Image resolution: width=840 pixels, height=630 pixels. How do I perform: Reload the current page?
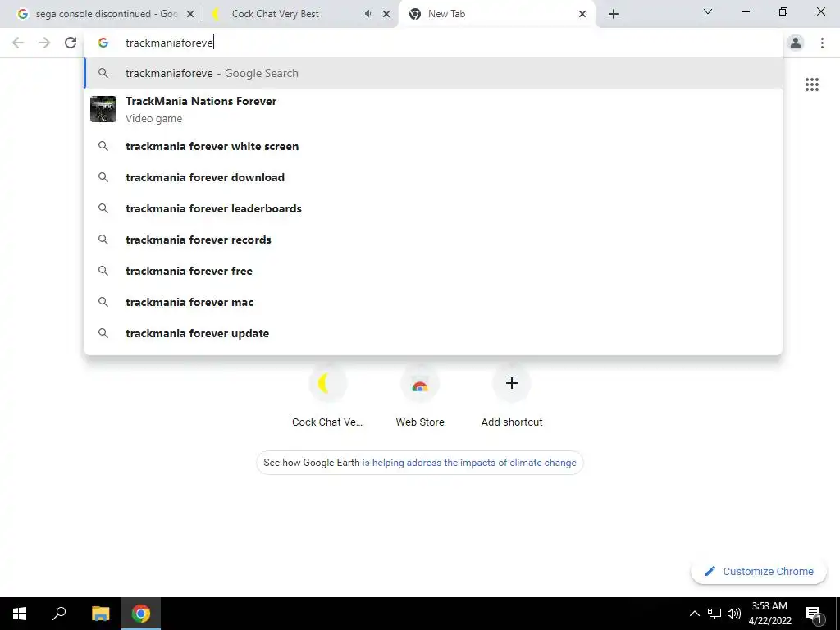pyautogui.click(x=71, y=43)
